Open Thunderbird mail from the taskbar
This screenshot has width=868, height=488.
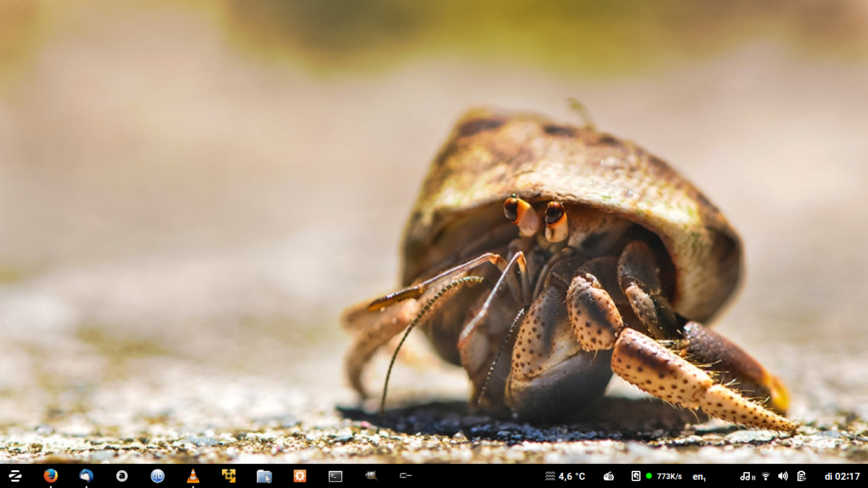[x=86, y=476]
